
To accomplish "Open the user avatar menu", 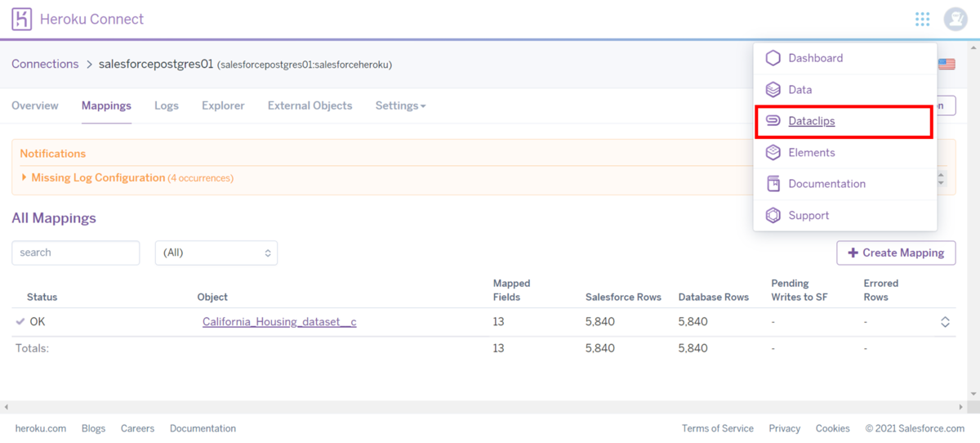I will (x=955, y=19).
